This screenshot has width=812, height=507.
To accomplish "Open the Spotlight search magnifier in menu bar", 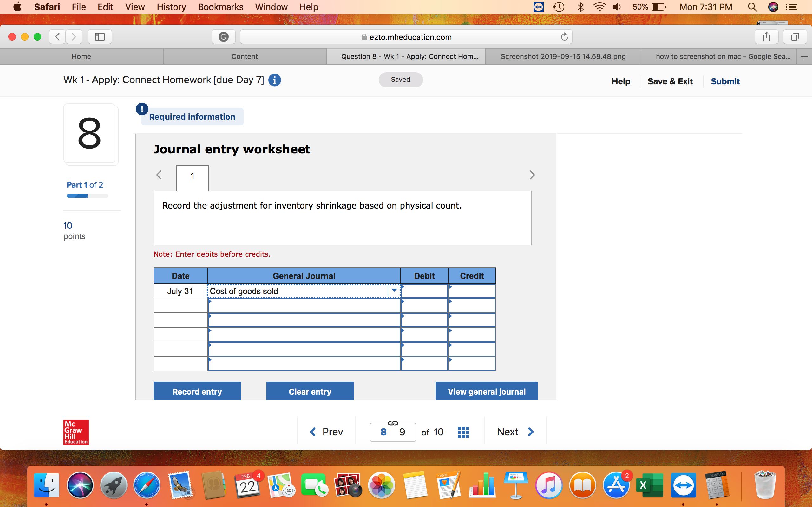I will [752, 7].
